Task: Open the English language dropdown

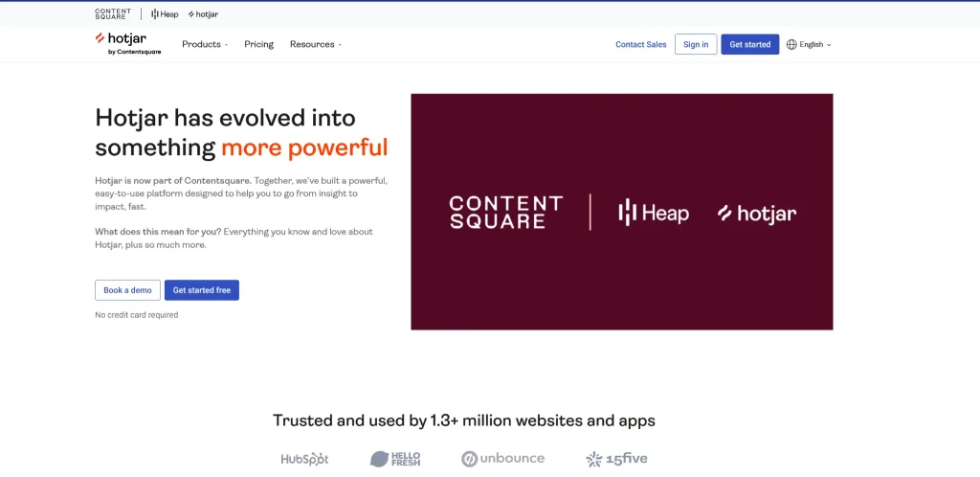Action: point(809,44)
